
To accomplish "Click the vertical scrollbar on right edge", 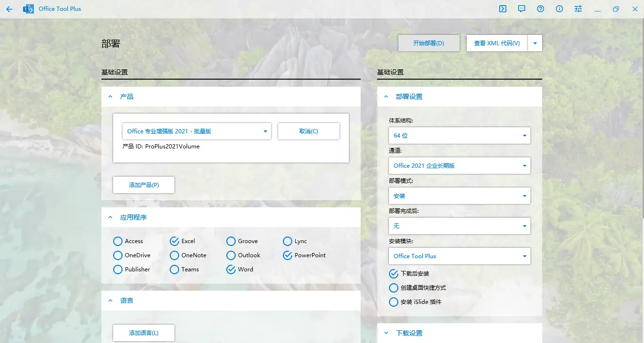I will click(x=642, y=141).
